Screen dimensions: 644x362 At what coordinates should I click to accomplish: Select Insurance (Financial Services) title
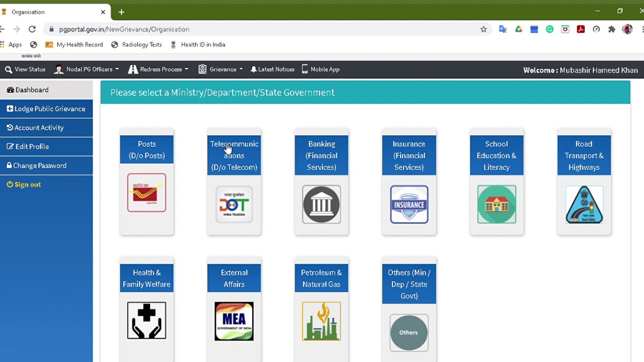(x=409, y=155)
